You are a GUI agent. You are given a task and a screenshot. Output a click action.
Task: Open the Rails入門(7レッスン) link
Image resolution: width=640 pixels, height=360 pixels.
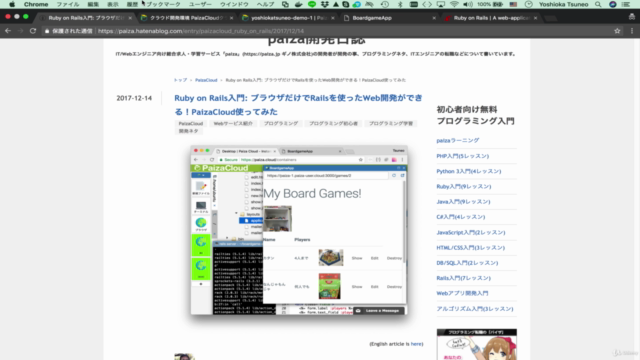click(x=464, y=278)
